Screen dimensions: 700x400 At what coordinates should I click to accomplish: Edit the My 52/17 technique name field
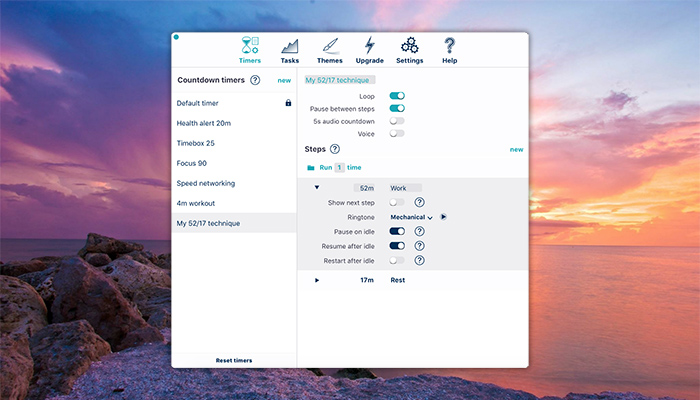pos(340,80)
